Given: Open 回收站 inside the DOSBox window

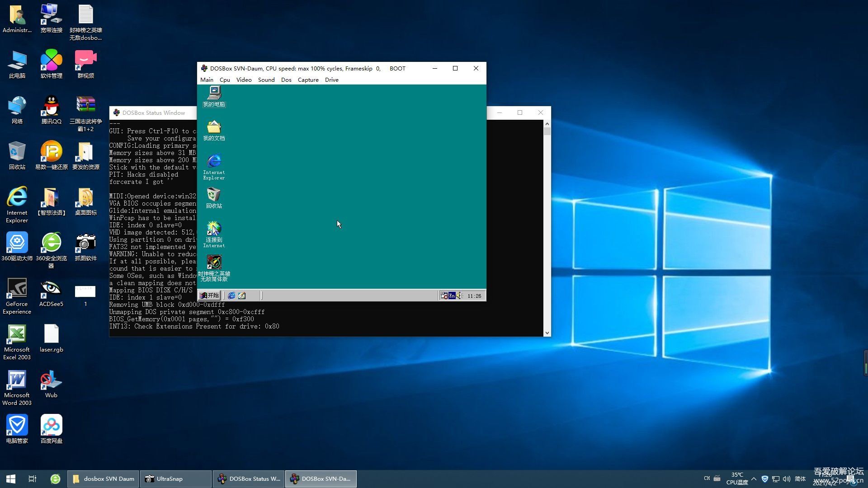Looking at the screenshot, I should [214, 196].
